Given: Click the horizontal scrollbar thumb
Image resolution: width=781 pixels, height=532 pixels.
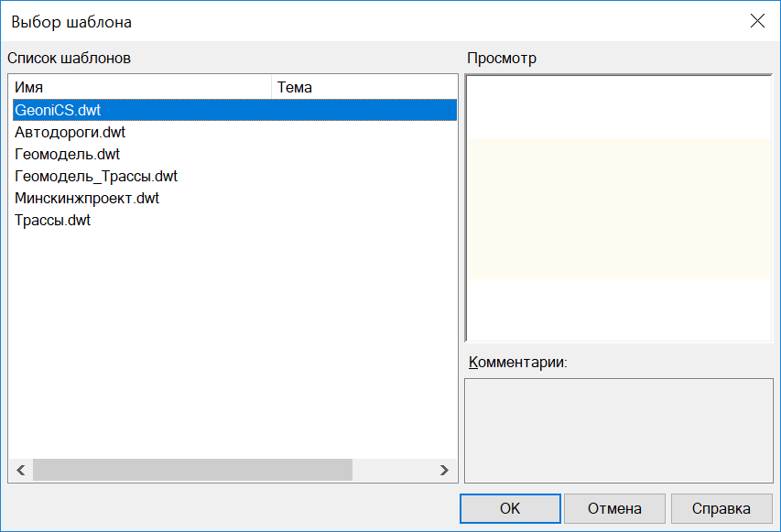Looking at the screenshot, I should coord(192,470).
